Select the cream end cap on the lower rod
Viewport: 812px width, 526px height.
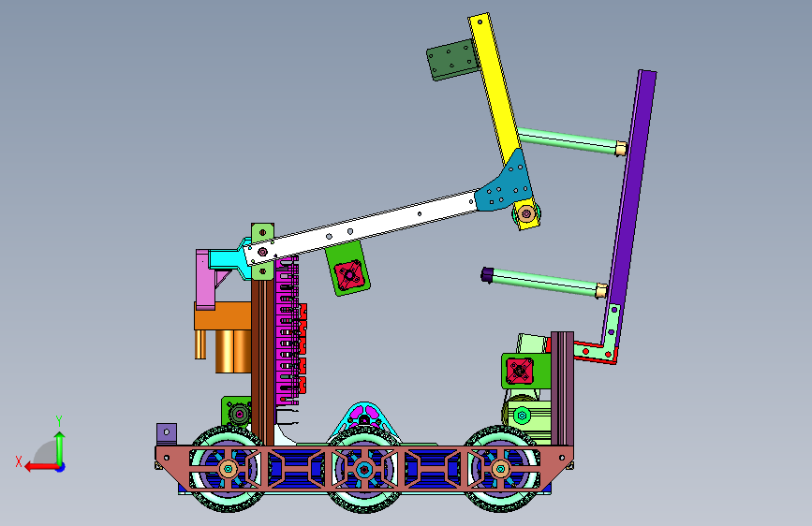coord(601,290)
